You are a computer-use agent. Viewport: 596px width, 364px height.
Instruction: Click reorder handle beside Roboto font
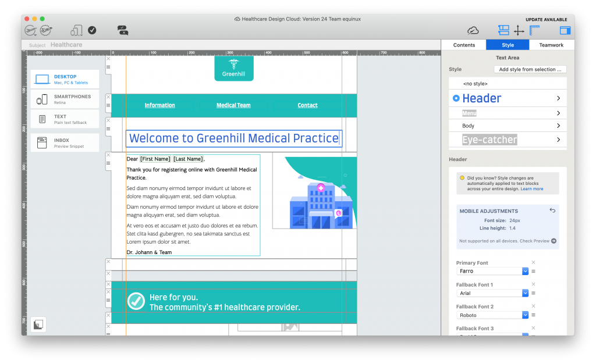[x=533, y=315]
